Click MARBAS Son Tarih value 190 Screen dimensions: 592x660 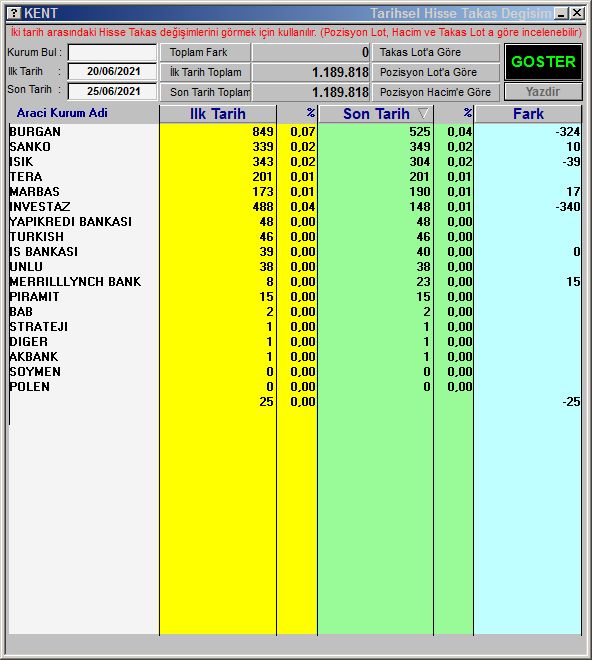(420, 192)
